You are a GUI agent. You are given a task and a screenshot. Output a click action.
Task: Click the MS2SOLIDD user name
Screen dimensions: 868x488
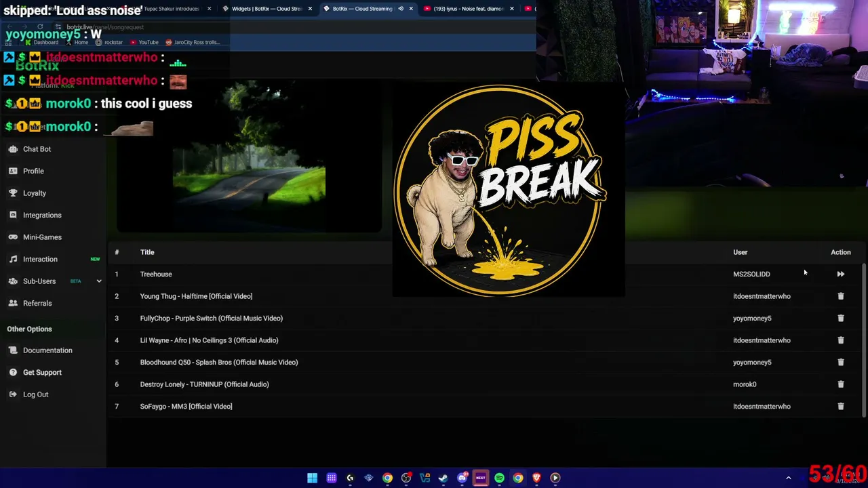[x=751, y=274]
